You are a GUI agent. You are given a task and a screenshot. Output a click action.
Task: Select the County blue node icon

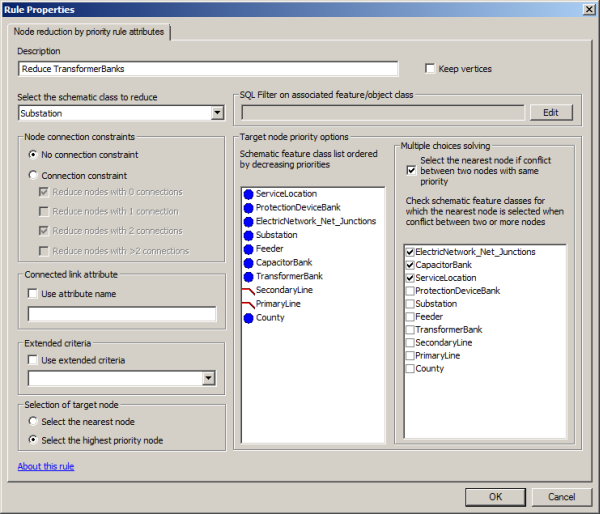[248, 318]
